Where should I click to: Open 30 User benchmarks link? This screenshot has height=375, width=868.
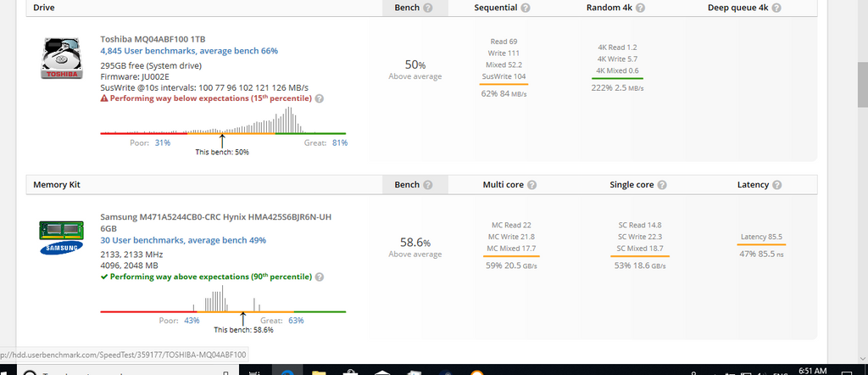tap(183, 240)
